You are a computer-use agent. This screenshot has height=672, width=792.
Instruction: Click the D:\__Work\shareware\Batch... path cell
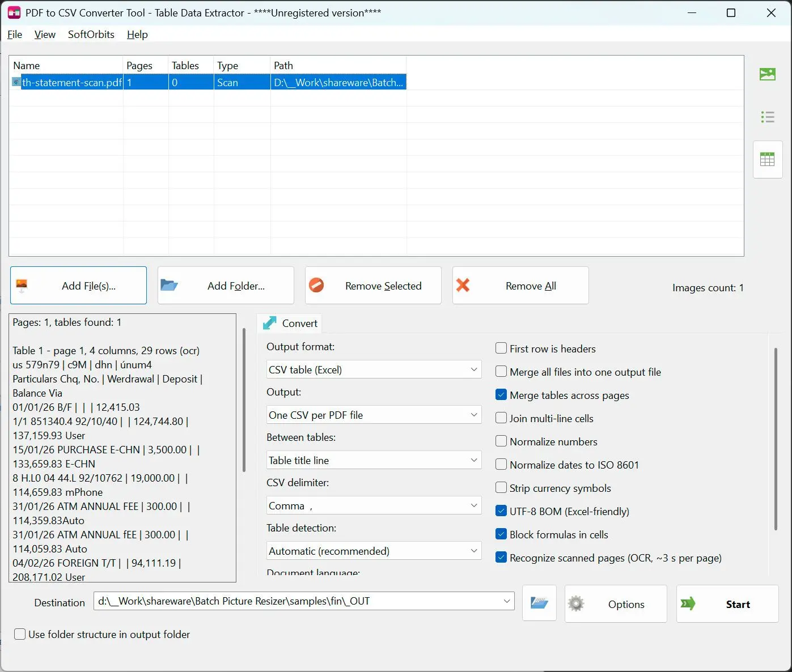coord(338,82)
